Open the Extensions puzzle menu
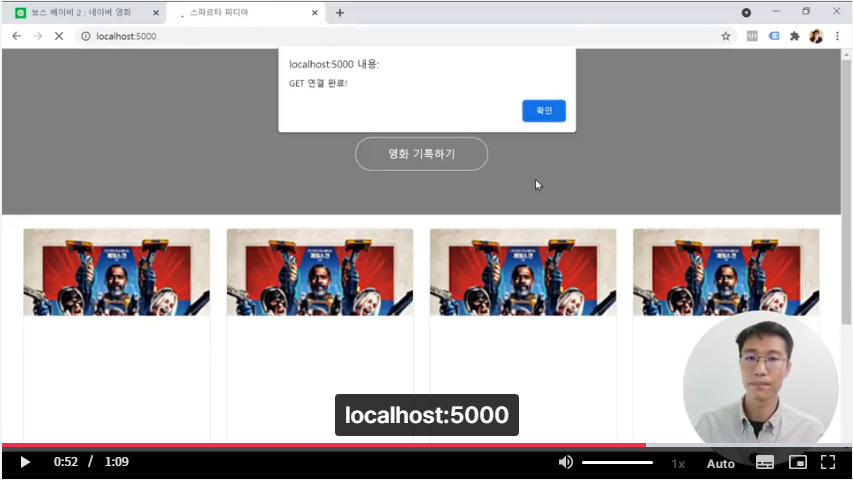The width and height of the screenshot is (853, 480). tap(795, 36)
